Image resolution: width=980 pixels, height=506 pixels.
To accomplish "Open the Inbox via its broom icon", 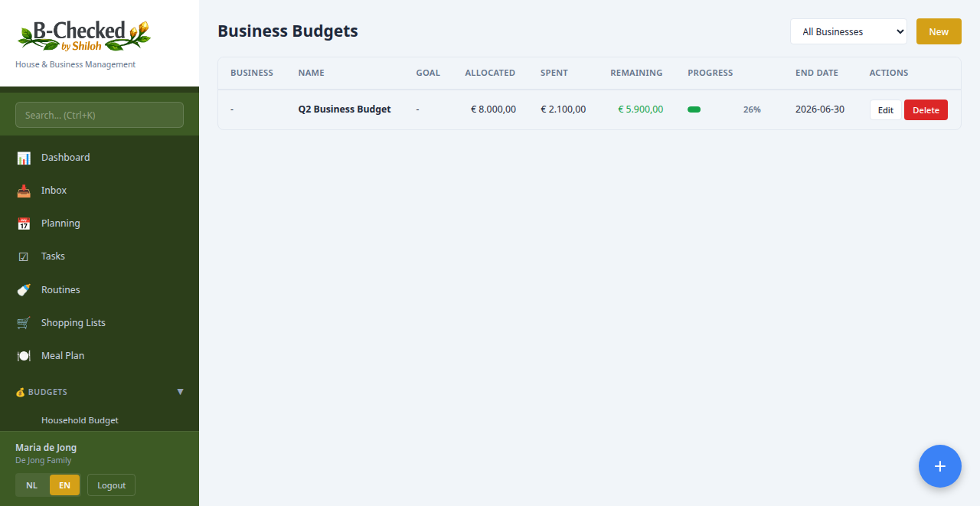I will (x=23, y=190).
